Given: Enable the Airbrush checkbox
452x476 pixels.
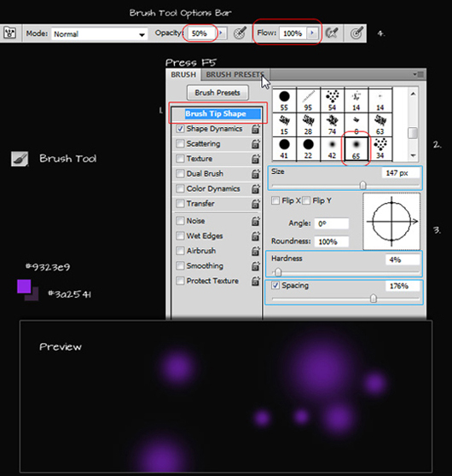Looking at the screenshot, I should tap(180, 251).
